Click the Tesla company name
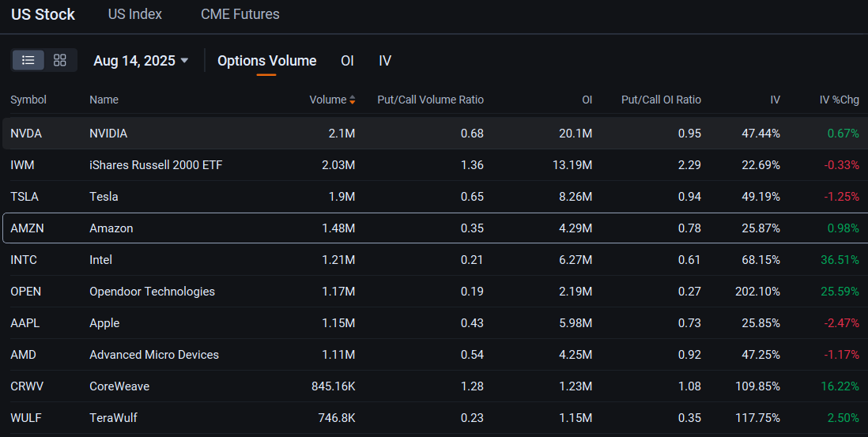Image resolution: width=868 pixels, height=437 pixels. point(104,196)
